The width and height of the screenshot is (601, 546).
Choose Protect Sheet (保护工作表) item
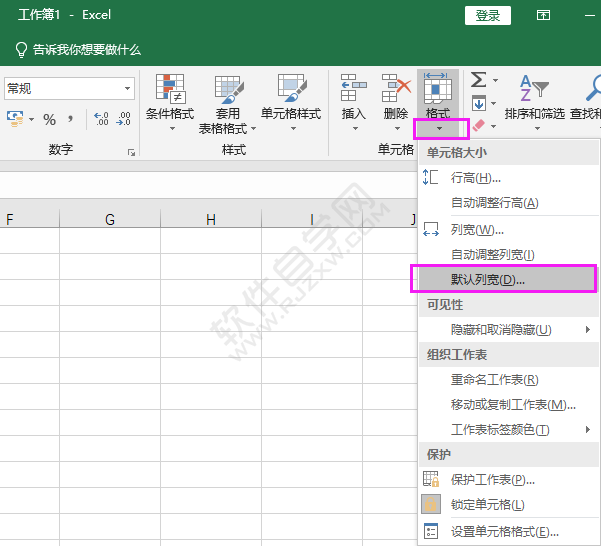pyautogui.click(x=509, y=479)
